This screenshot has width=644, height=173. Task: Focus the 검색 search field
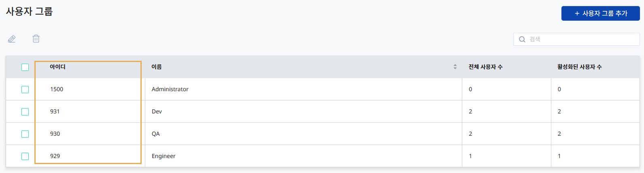581,39
